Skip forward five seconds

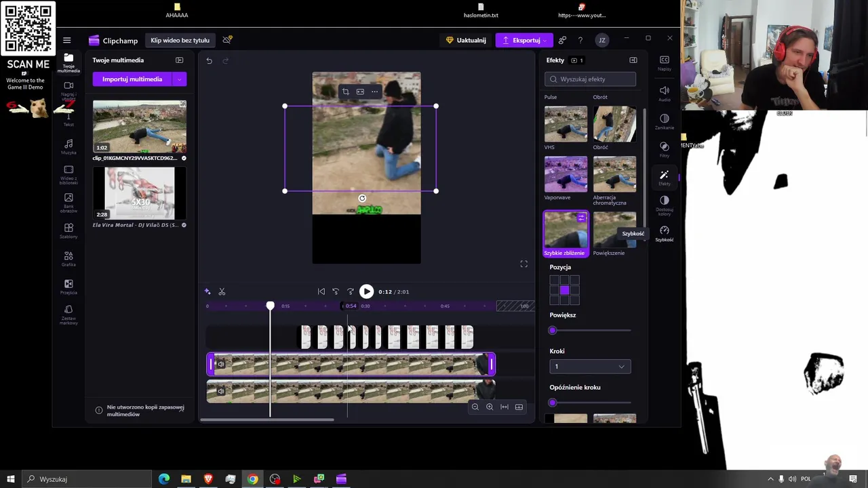[351, 291]
